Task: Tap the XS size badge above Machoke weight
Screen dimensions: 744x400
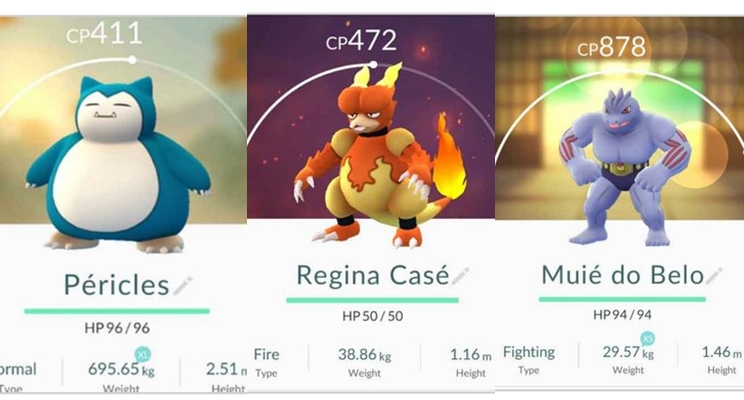Action: click(648, 338)
